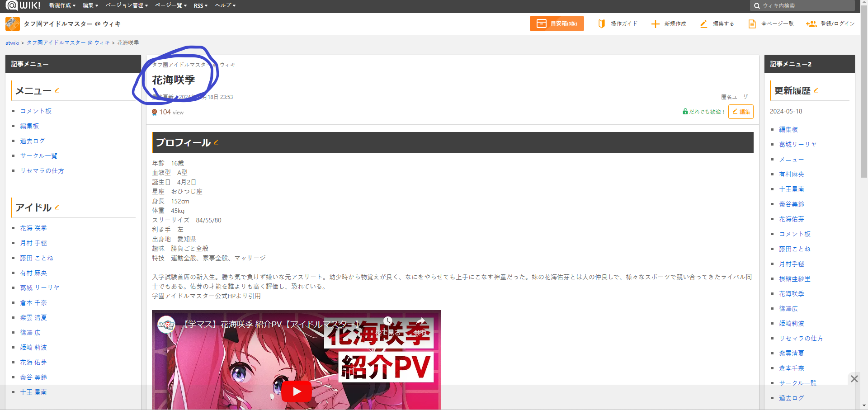Image resolution: width=868 pixels, height=410 pixels.
Task: Open 藤田ことね in 更新履歴 list
Action: point(795,249)
